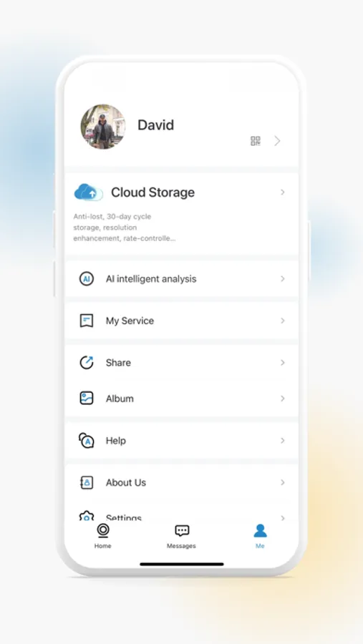Switch to the Home tab

(103, 536)
